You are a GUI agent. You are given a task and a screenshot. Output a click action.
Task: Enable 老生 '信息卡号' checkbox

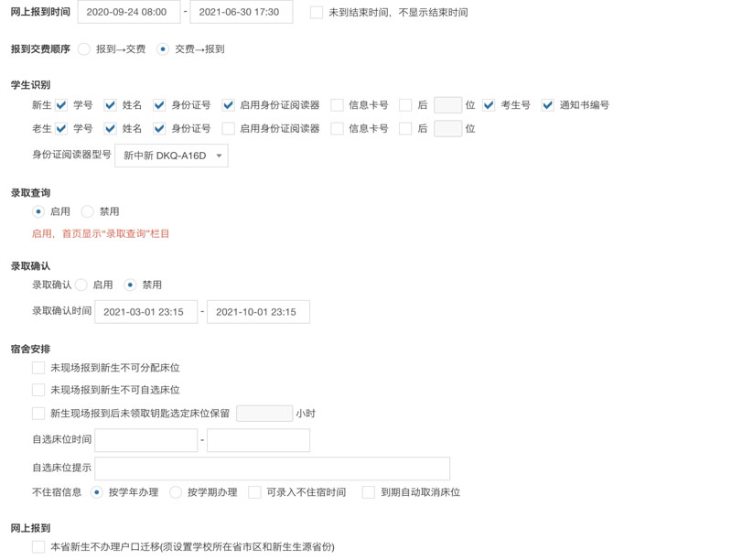tap(337, 129)
